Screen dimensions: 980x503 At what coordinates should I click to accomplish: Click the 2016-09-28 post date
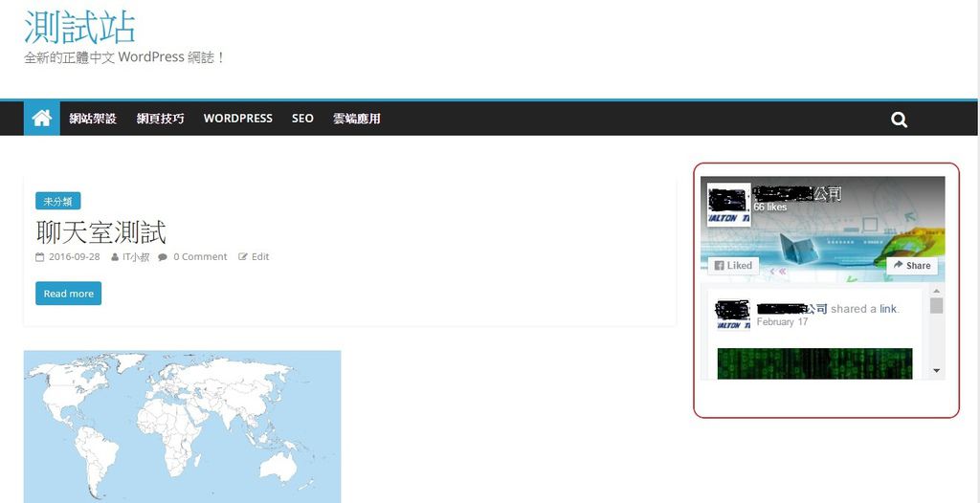(75, 257)
